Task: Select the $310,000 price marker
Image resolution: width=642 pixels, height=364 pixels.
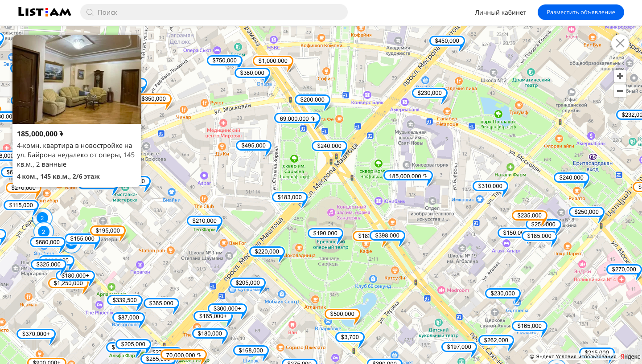Action: (x=490, y=186)
